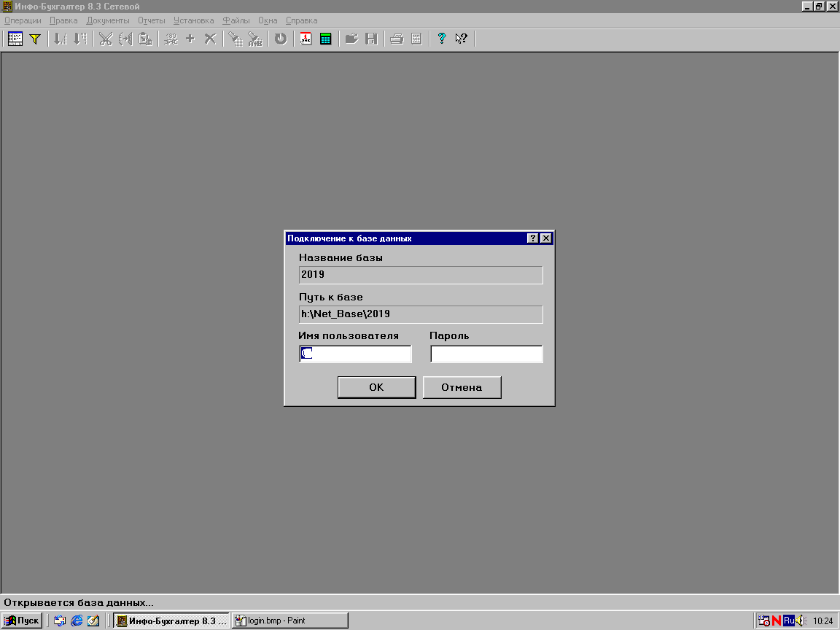This screenshot has width=840, height=630.
Task: Click the printer icon in toolbar
Action: coord(397,39)
